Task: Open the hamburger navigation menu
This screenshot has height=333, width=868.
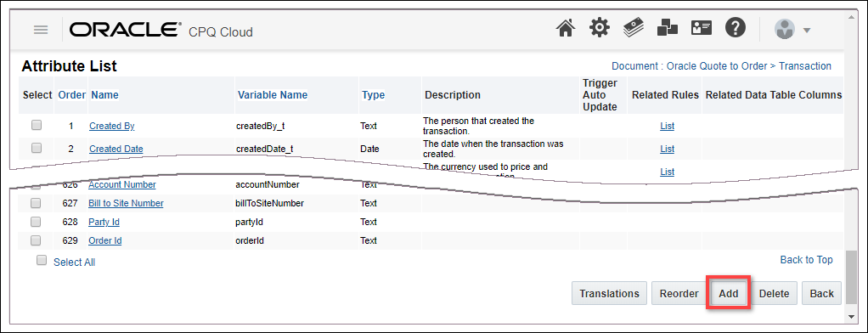Action: coord(41,30)
